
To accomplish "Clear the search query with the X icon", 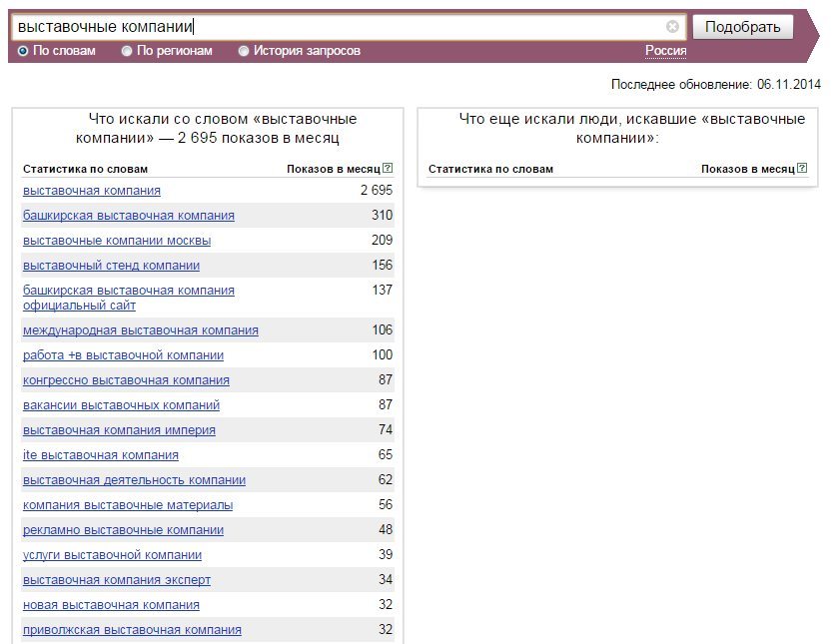I will [x=672, y=26].
